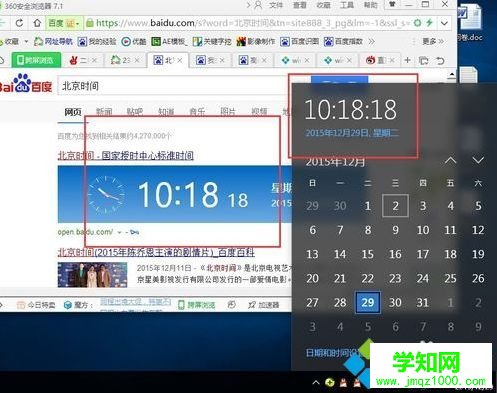Click the 日期和时间设置 link

(333, 353)
